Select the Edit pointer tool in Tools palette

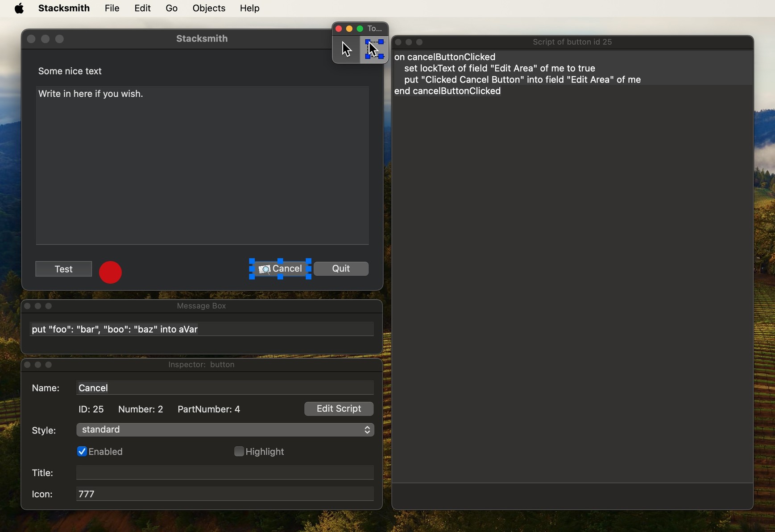point(374,49)
